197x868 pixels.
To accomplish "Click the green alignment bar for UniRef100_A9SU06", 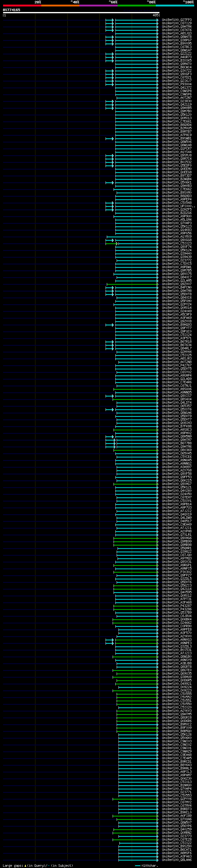I will coord(136,389).
